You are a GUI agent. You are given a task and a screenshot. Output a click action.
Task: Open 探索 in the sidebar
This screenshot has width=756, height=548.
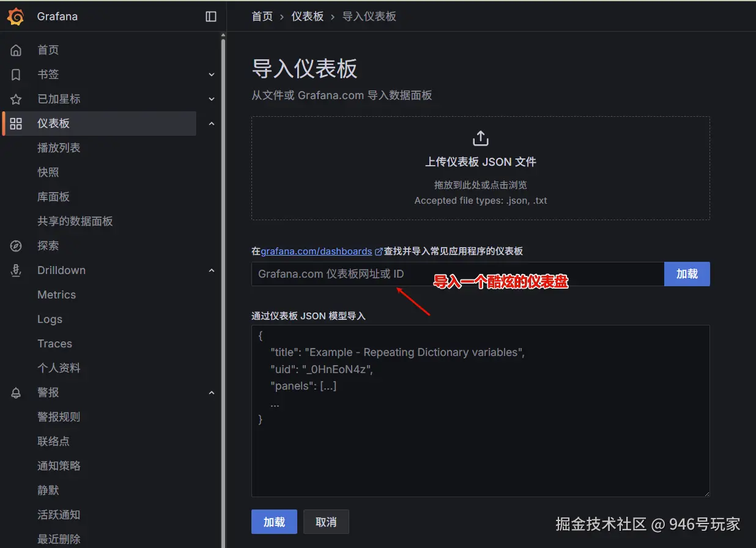pyautogui.click(x=48, y=246)
